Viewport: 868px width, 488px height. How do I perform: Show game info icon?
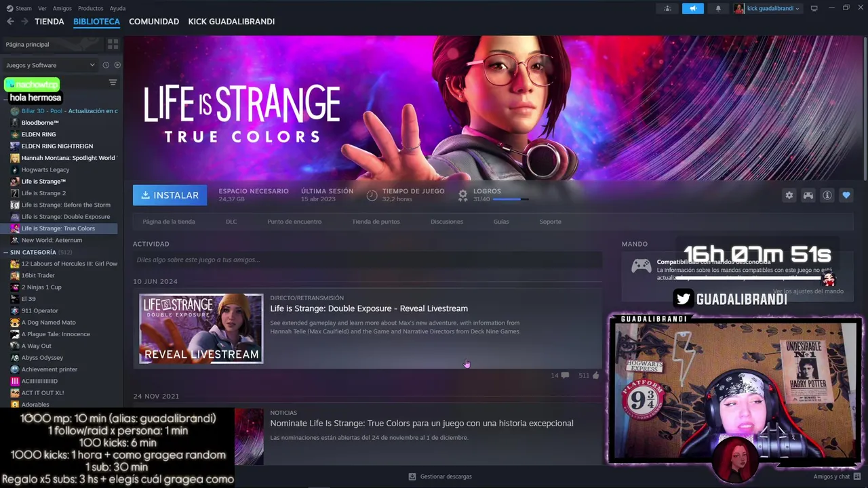click(x=827, y=195)
